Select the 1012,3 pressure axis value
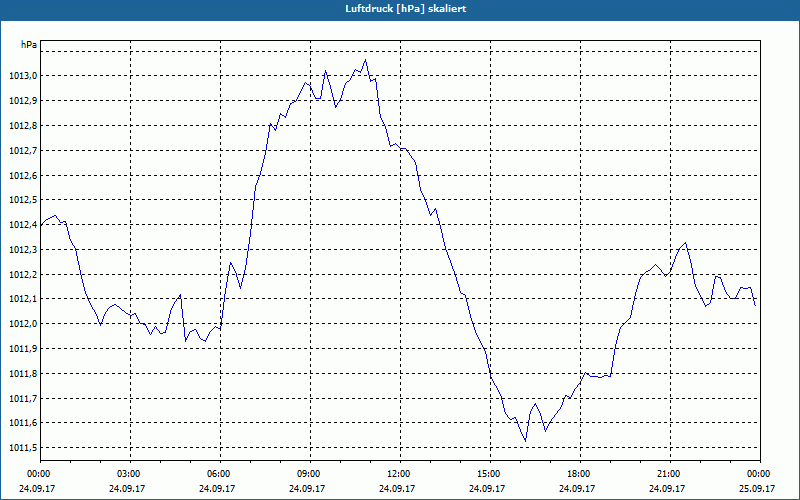This screenshot has height=500, width=800. (x=23, y=249)
